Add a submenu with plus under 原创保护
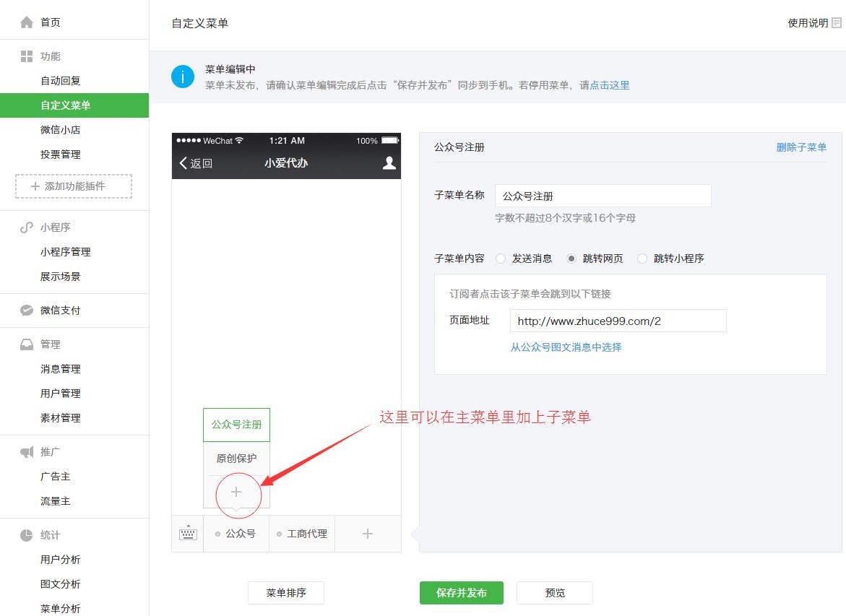This screenshot has width=846, height=616. point(236,492)
